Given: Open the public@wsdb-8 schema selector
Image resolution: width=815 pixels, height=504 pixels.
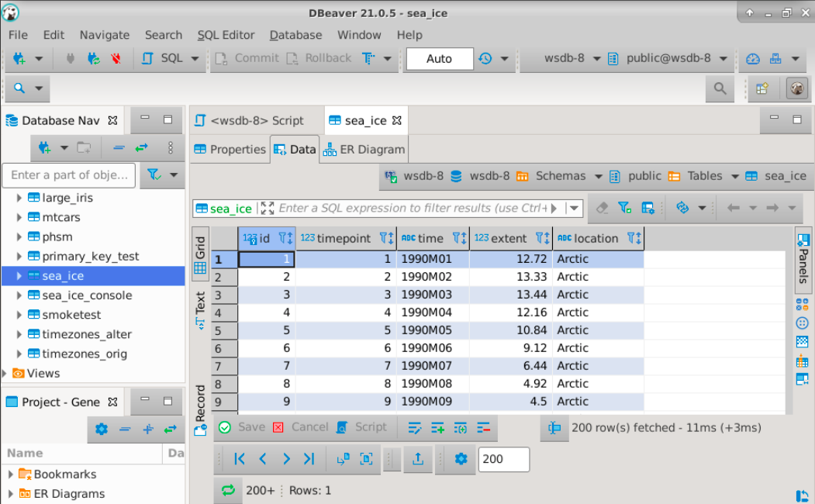Looking at the screenshot, I should pos(668,58).
